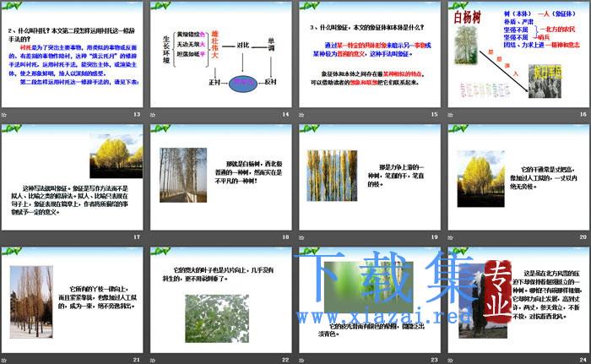591x364 pixels.
Task: Click animation star icon under slide 16
Action: (x=450, y=114)
